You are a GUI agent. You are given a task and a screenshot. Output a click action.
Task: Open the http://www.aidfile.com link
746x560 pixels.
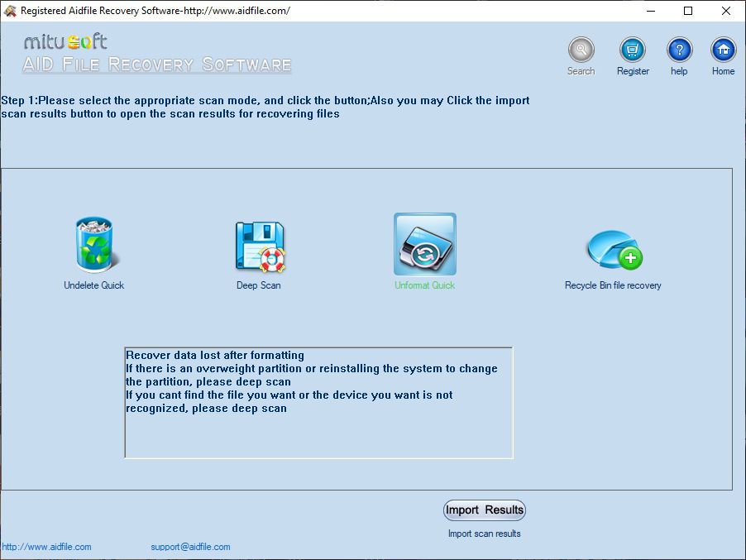[46, 547]
